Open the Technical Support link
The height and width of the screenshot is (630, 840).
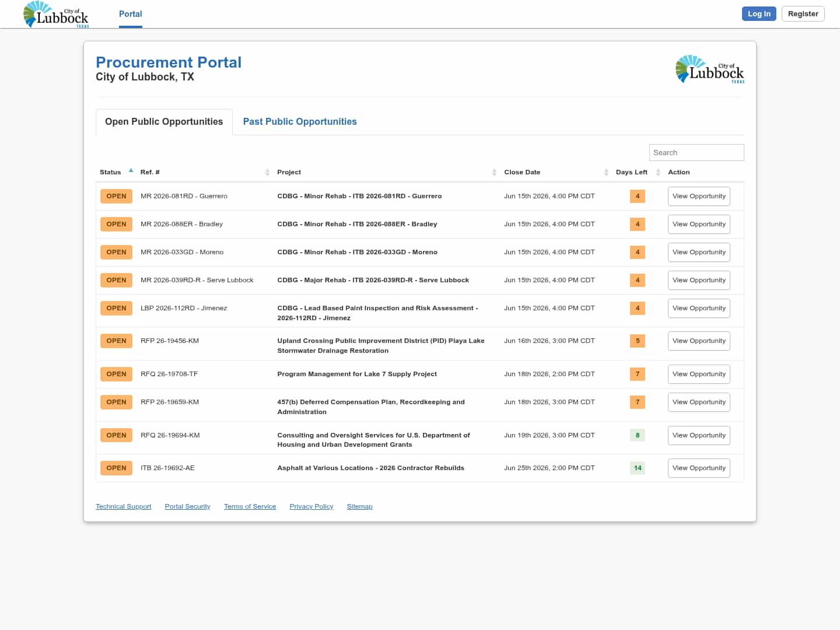click(x=124, y=506)
